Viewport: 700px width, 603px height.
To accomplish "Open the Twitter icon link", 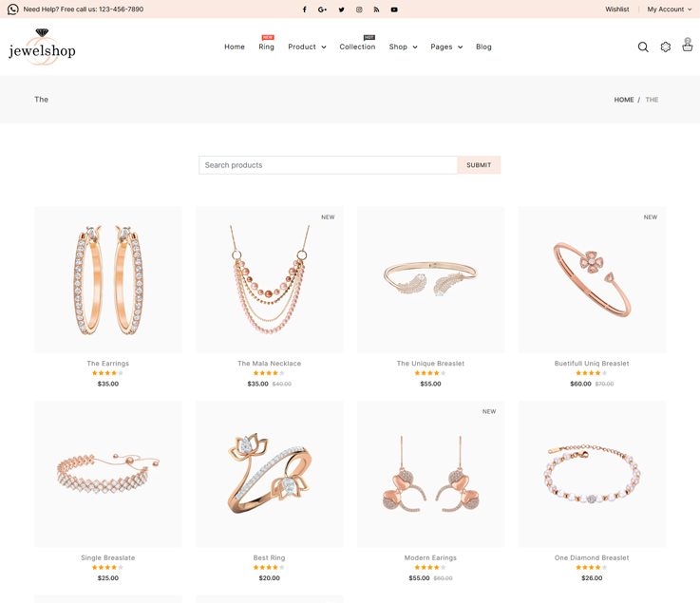I will point(341,9).
